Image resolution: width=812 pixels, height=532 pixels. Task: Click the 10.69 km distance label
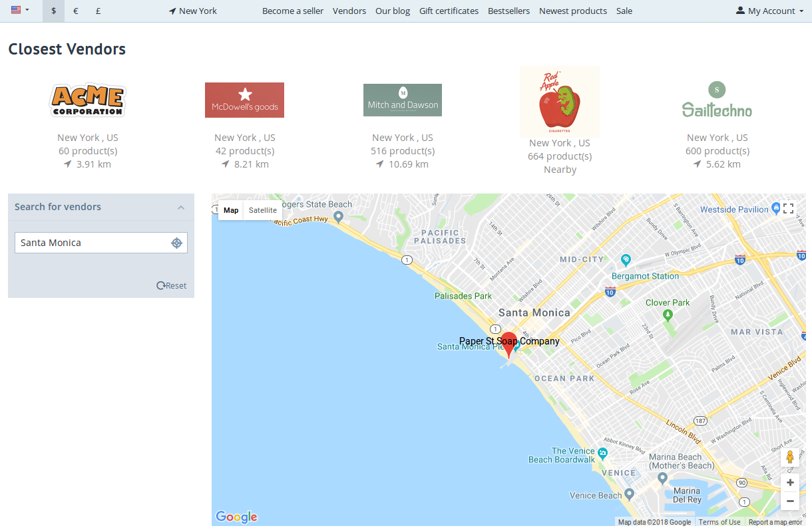pos(402,164)
